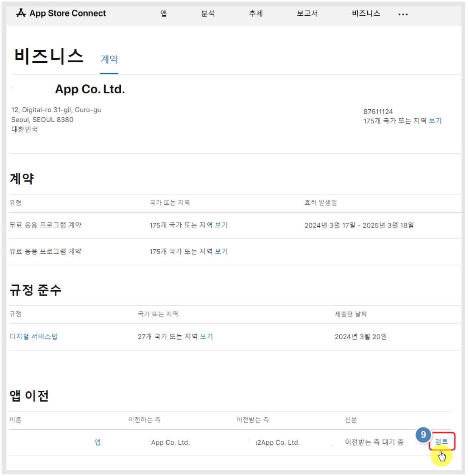
Task: Click the 이전하는 측 column header
Action: click(144, 420)
